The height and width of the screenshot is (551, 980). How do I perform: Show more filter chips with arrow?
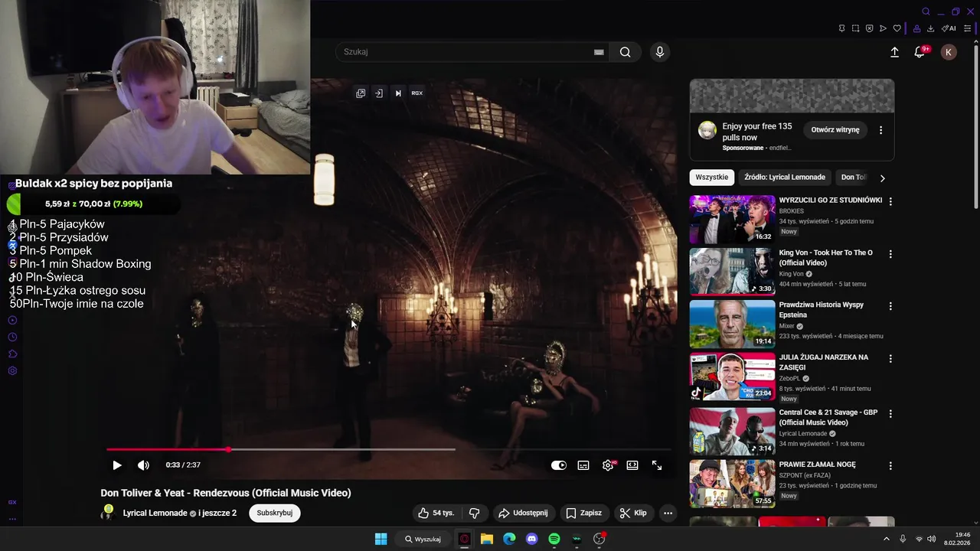(882, 178)
